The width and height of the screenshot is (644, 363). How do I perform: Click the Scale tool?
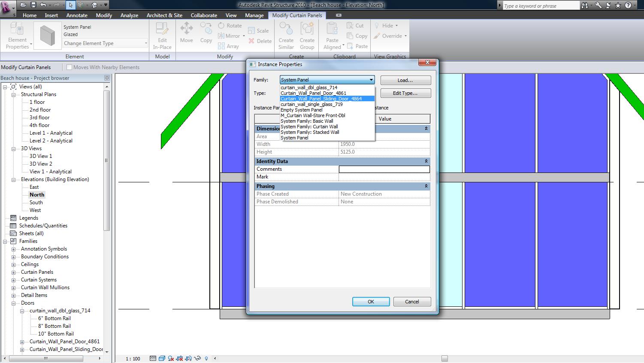coord(258,30)
